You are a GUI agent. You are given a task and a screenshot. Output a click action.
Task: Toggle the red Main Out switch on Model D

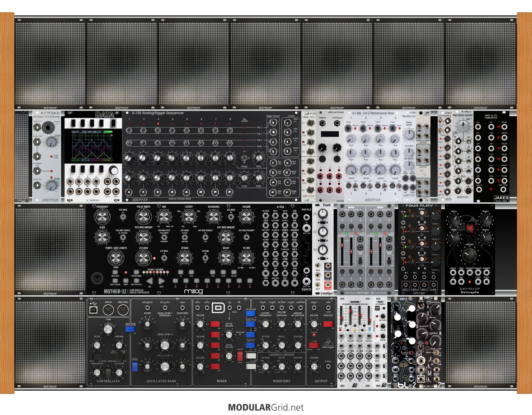(x=328, y=324)
